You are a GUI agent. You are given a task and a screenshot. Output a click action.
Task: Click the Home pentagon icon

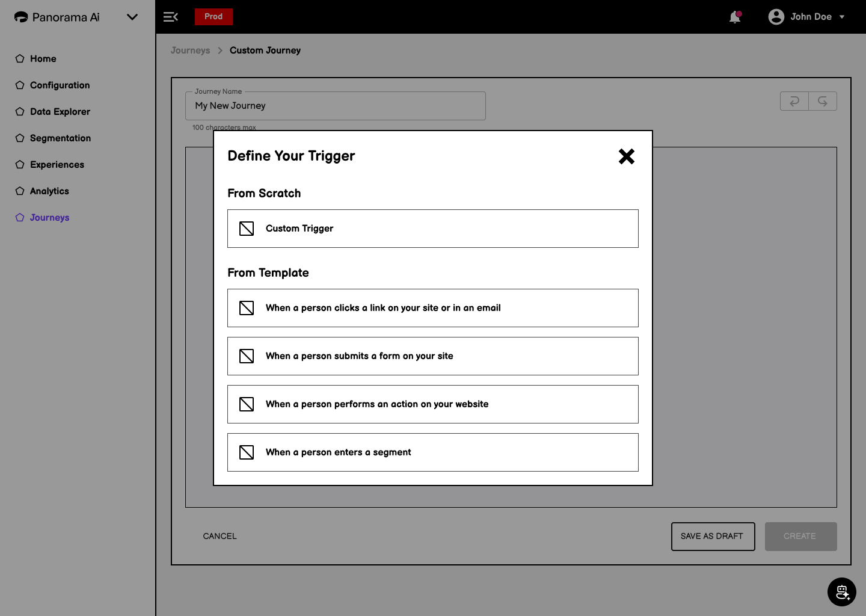(x=20, y=58)
